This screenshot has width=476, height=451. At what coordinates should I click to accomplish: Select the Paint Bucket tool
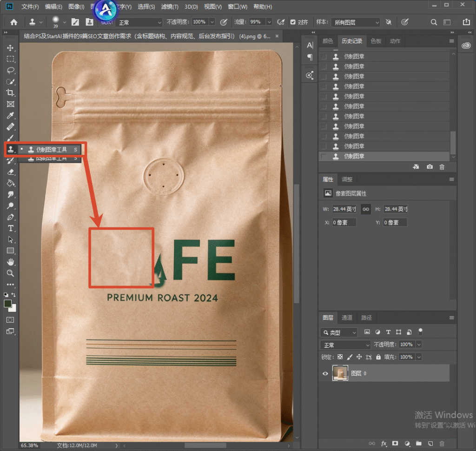tap(10, 183)
